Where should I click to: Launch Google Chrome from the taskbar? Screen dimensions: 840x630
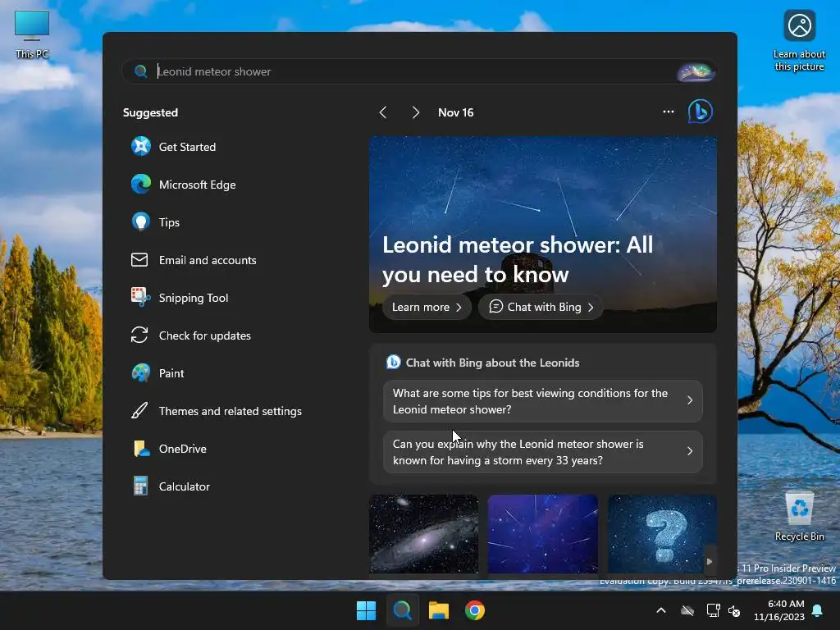tap(475, 610)
